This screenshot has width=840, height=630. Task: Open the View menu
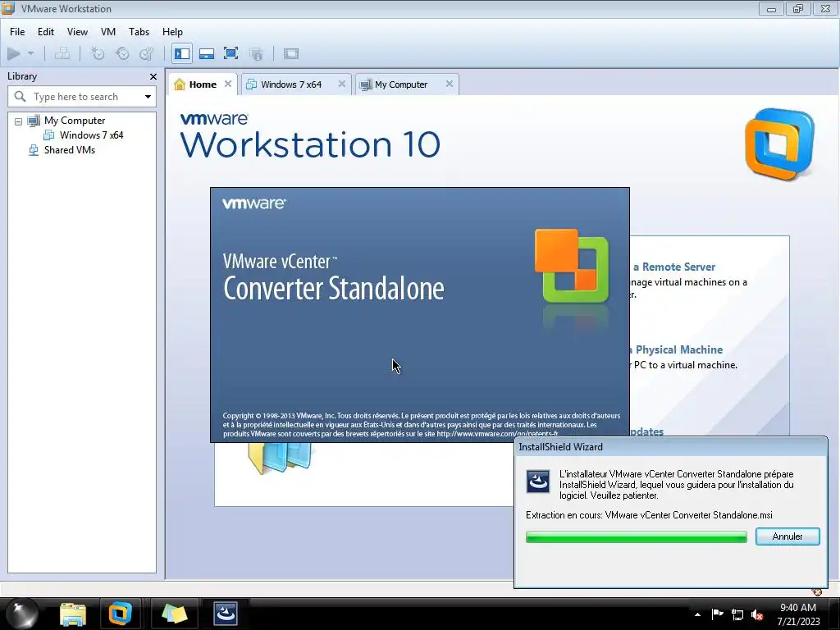tap(77, 32)
